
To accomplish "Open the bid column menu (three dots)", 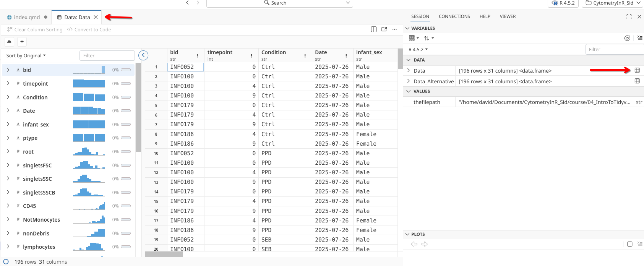I will click(x=197, y=56).
